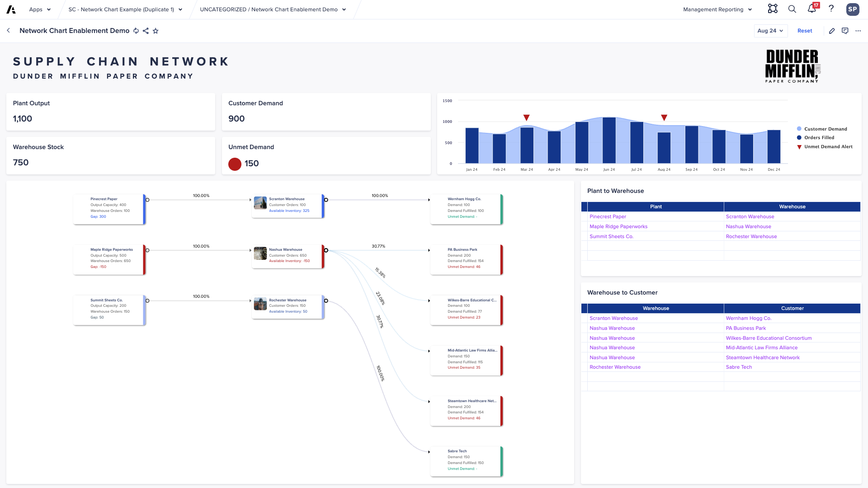Select the Nashua Warehouse network node
868x488 pixels.
click(288, 256)
